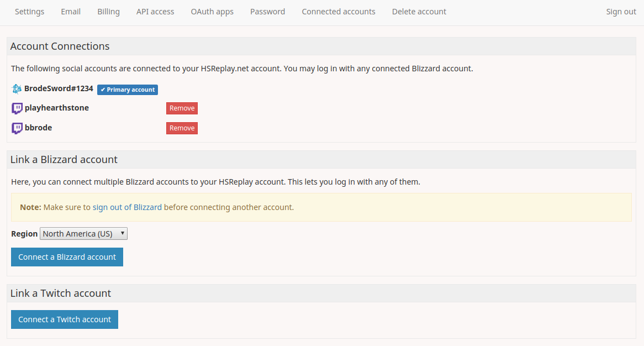This screenshot has height=346, width=644.
Task: Go to the Delete account tab
Action: click(419, 12)
